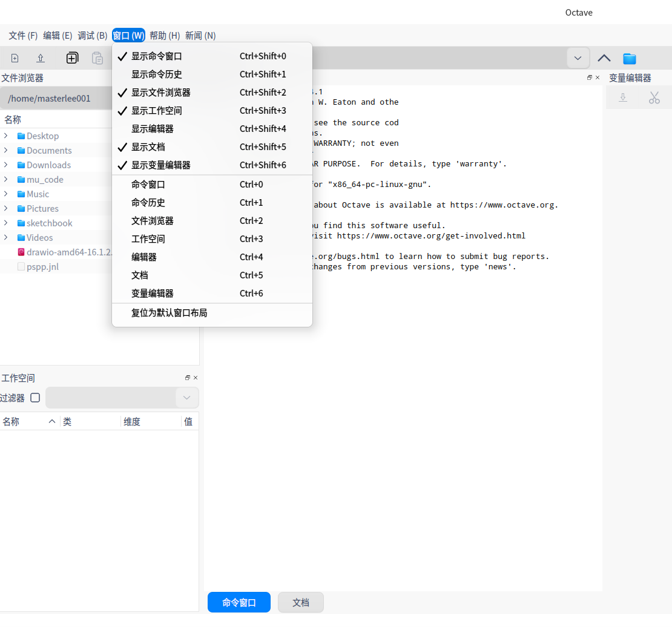Click the Copy toolbar icon
Viewport: 672px width, 627px height.
coord(73,57)
